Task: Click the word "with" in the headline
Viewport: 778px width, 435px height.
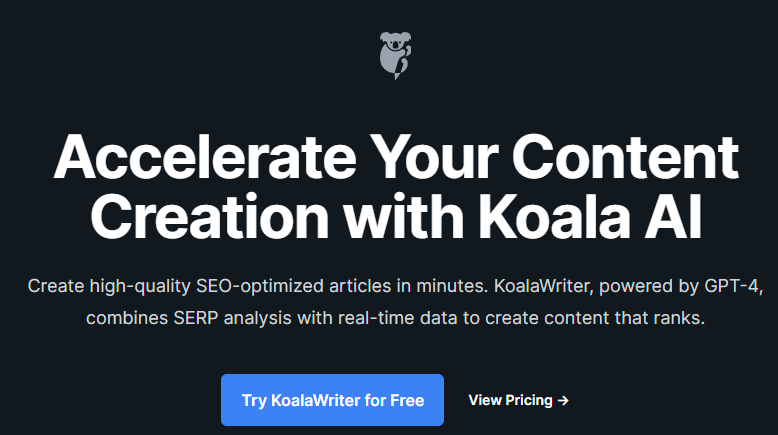Action: pyautogui.click(x=404, y=217)
